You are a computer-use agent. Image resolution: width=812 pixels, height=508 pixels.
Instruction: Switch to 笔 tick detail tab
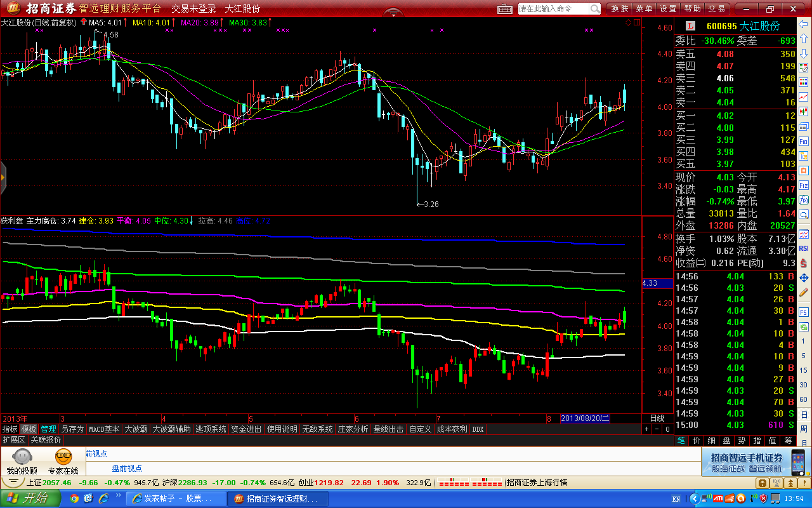[x=681, y=440]
